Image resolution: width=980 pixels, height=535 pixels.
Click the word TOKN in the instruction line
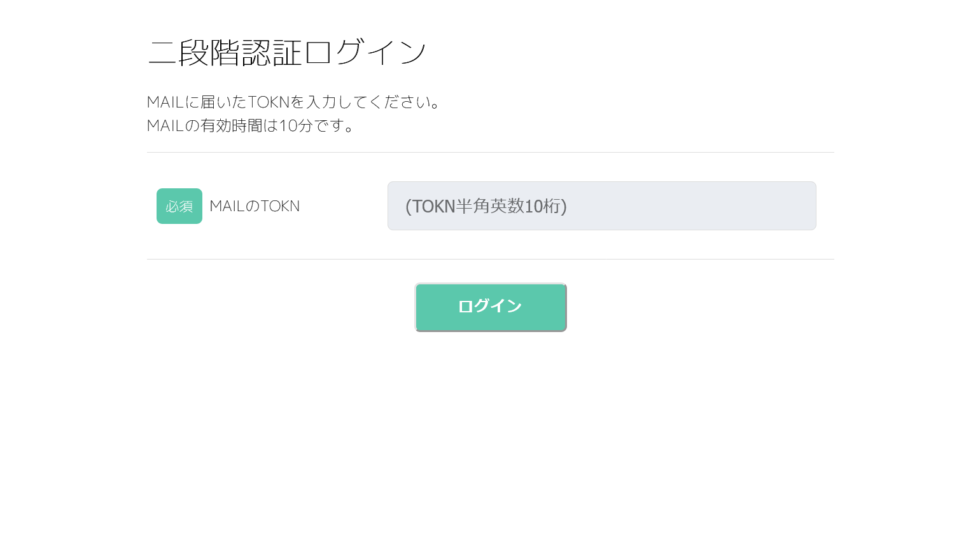[269, 102]
